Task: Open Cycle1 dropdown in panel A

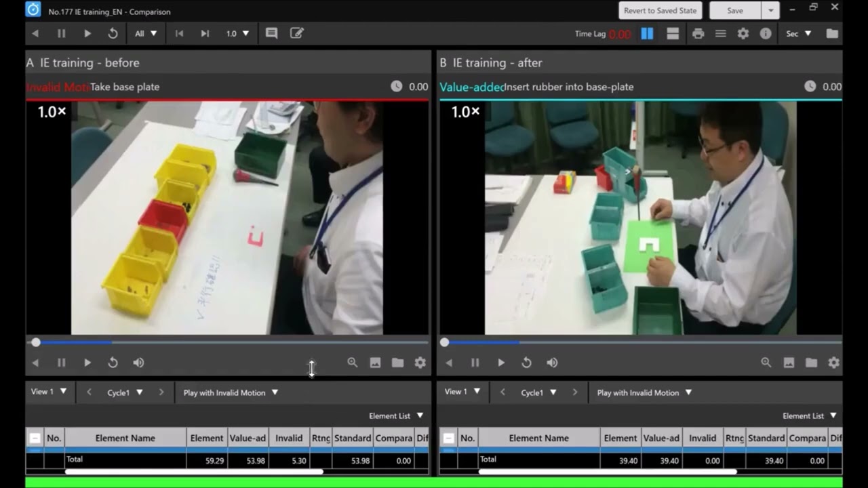Action: 125,392
